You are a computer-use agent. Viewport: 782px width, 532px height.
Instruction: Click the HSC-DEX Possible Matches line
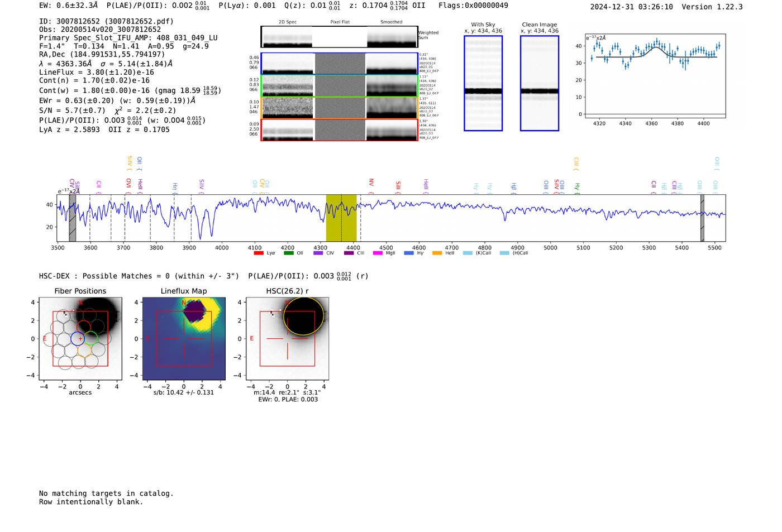[204, 276]
